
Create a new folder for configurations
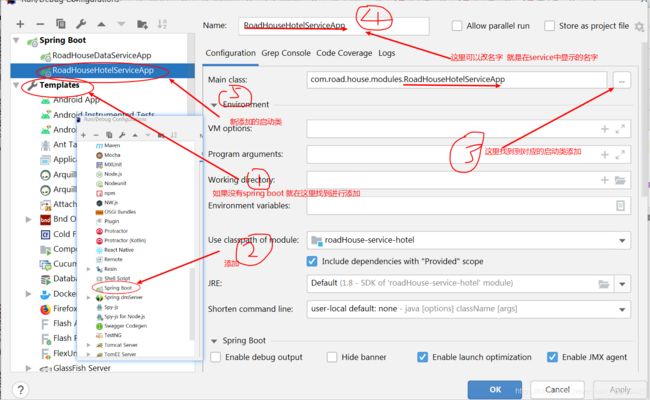[x=142, y=24]
